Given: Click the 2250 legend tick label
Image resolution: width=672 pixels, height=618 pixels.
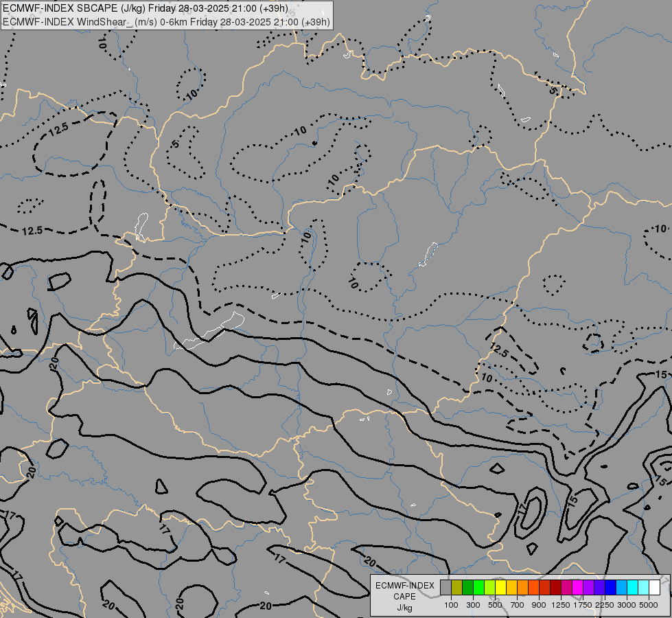Looking at the screenshot, I should pos(605,605).
